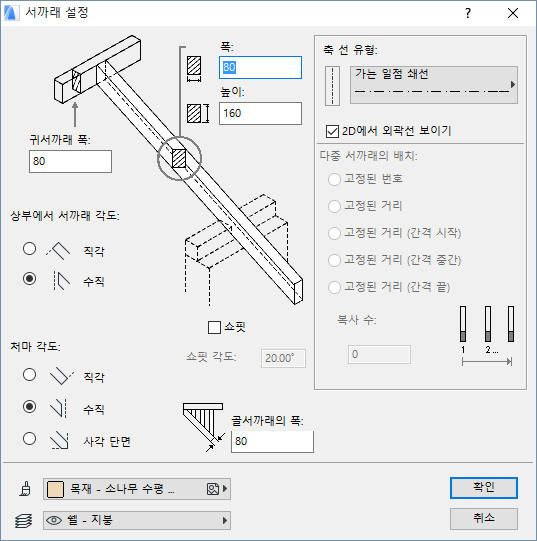
Task: Select 고정된 거리 (간격 시작) radio option
Action: 334,233
